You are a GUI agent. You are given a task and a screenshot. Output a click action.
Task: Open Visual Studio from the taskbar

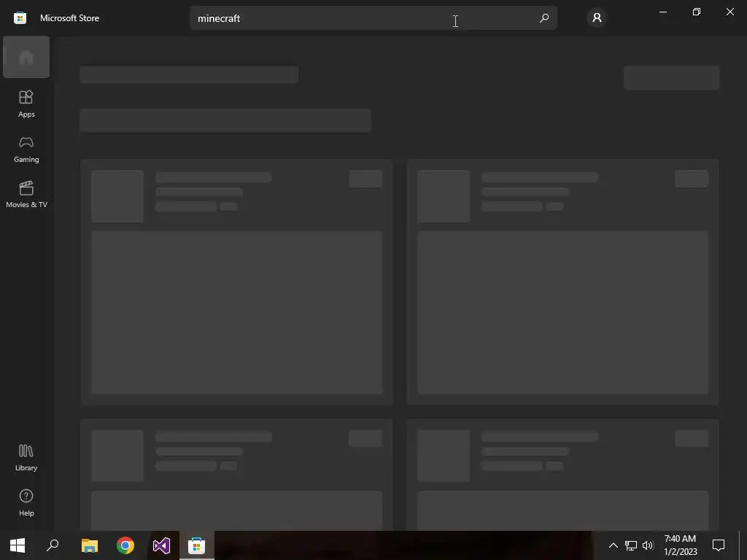161,545
